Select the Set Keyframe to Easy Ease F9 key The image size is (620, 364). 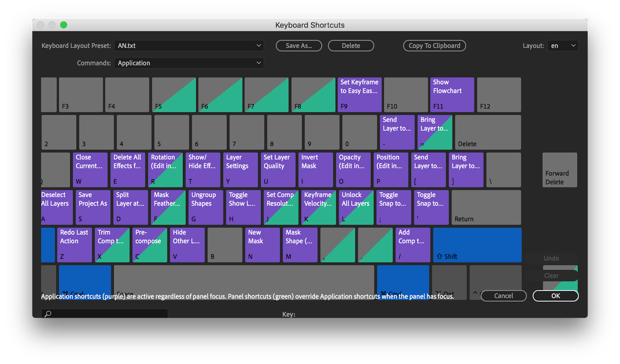click(x=359, y=95)
